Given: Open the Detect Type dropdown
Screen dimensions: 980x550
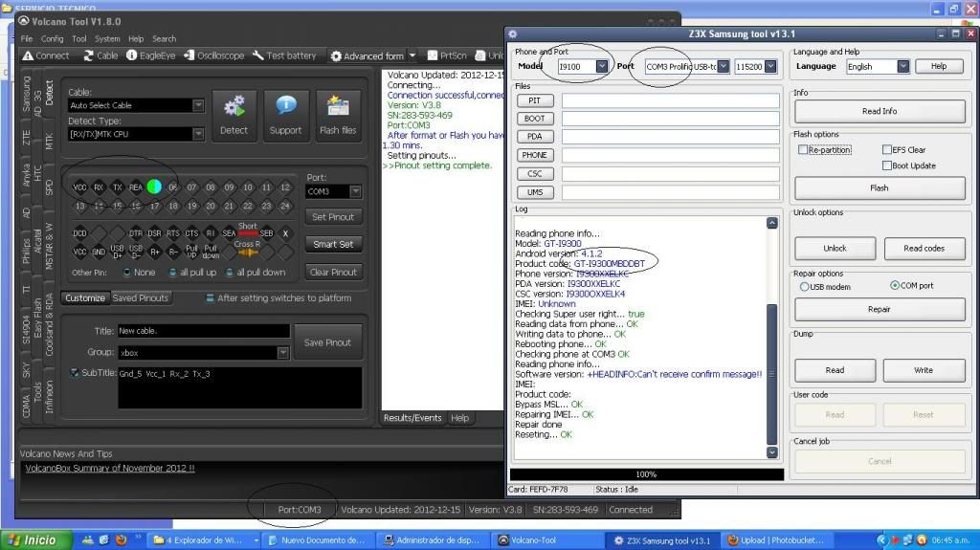Looking at the screenshot, I should [x=198, y=135].
